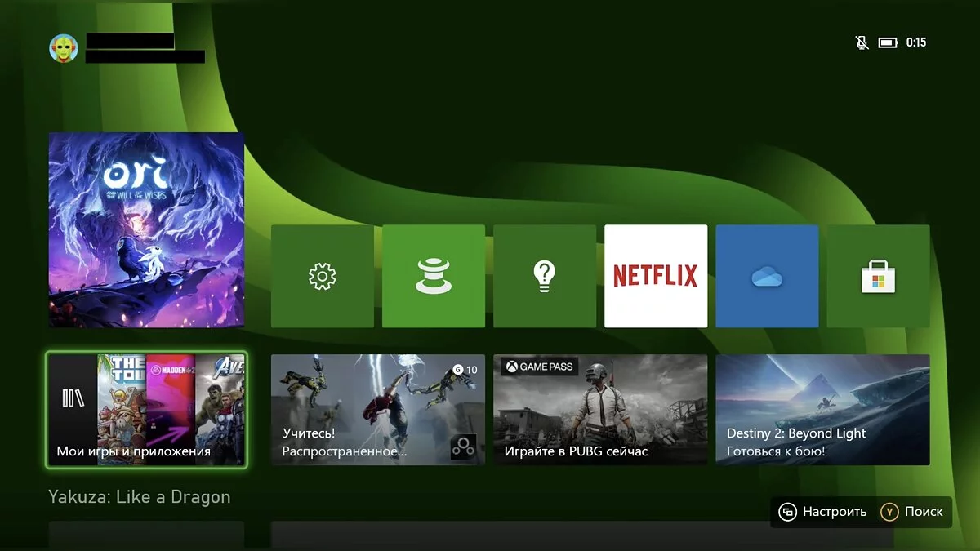Select the Yakuza: Like a Dragon heading
Screen dimensions: 980x551
click(140, 497)
